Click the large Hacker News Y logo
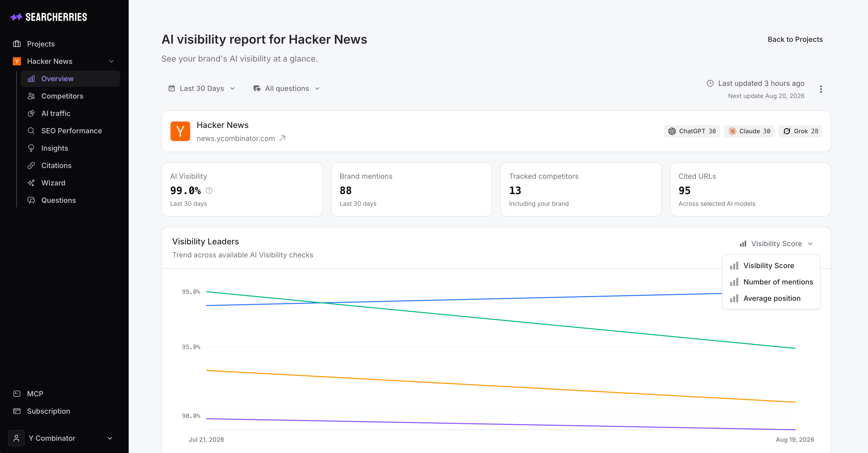The image size is (868, 453). 180,131
